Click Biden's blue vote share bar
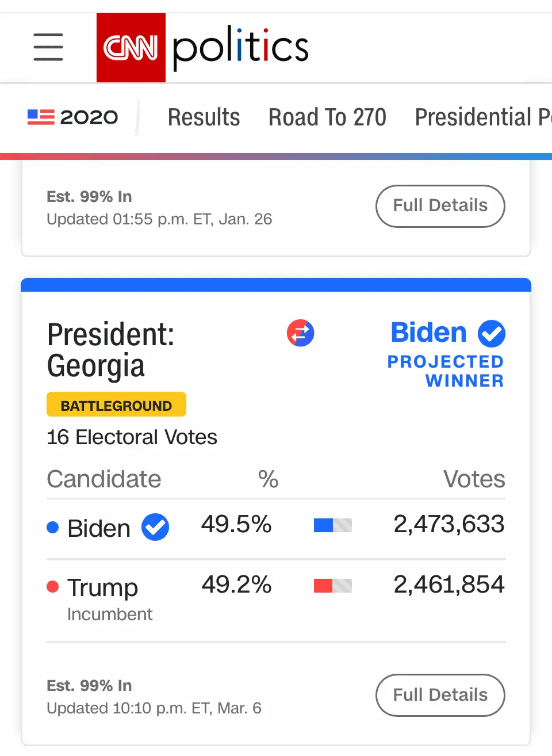Image resolution: width=552 pixels, height=756 pixels. click(332, 525)
